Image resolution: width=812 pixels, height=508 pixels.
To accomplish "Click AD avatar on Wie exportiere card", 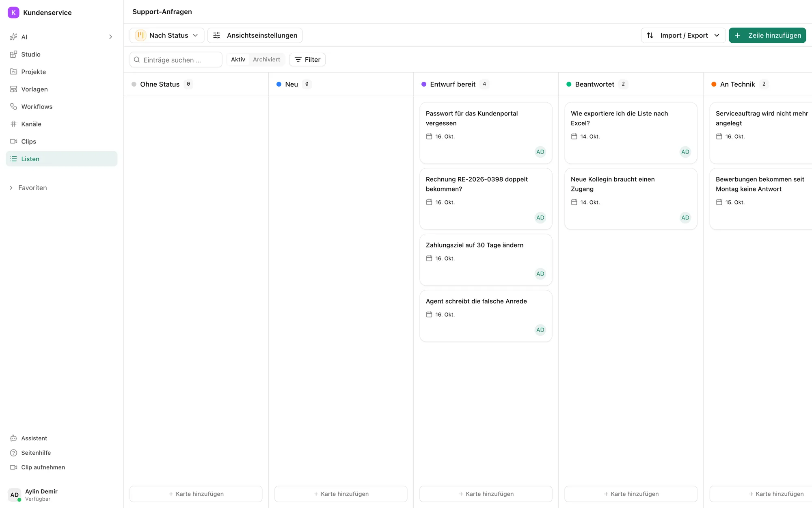I will pos(685,152).
